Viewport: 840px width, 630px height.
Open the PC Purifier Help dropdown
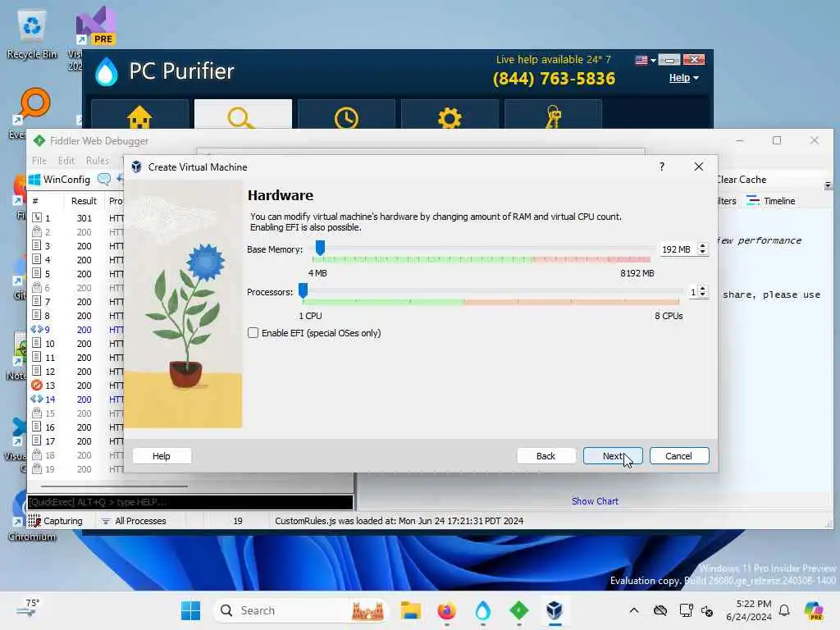coord(683,78)
